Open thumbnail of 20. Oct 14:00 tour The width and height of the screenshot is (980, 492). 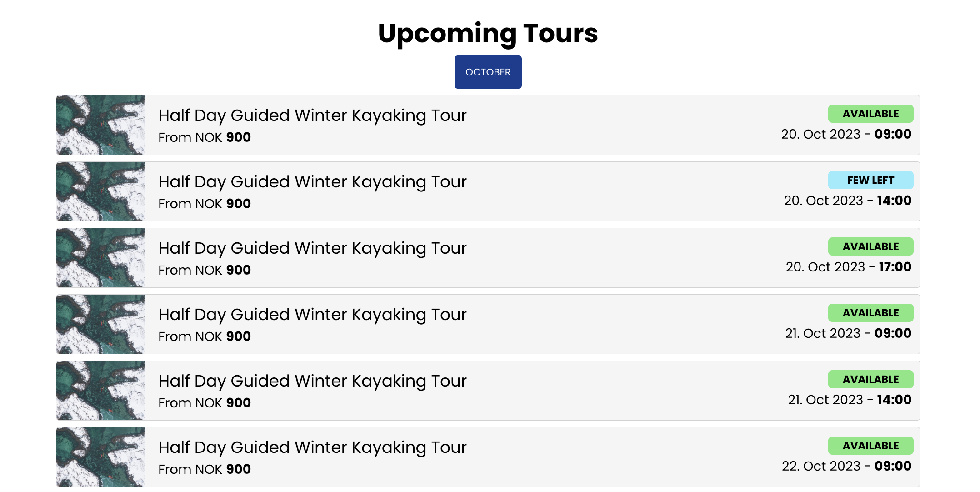[100, 191]
